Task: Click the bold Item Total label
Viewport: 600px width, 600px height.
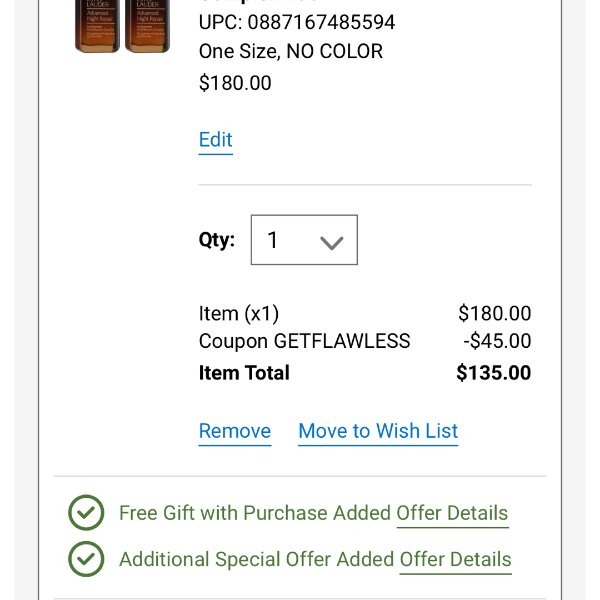Action: point(244,373)
